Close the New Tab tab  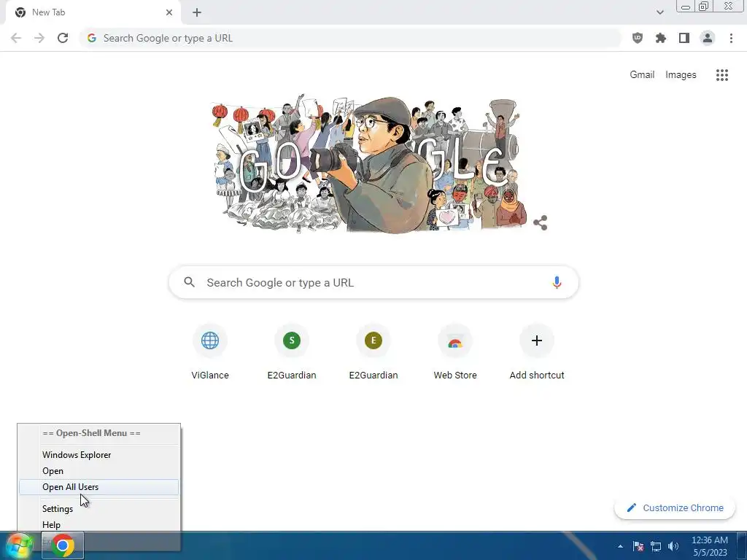(169, 12)
